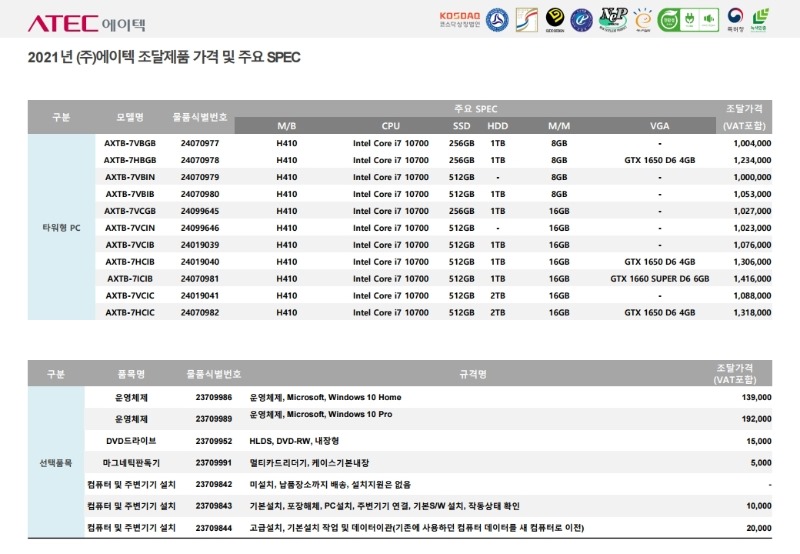Click the 'CPU' column header
This screenshot has width=800, height=554.
click(391, 125)
